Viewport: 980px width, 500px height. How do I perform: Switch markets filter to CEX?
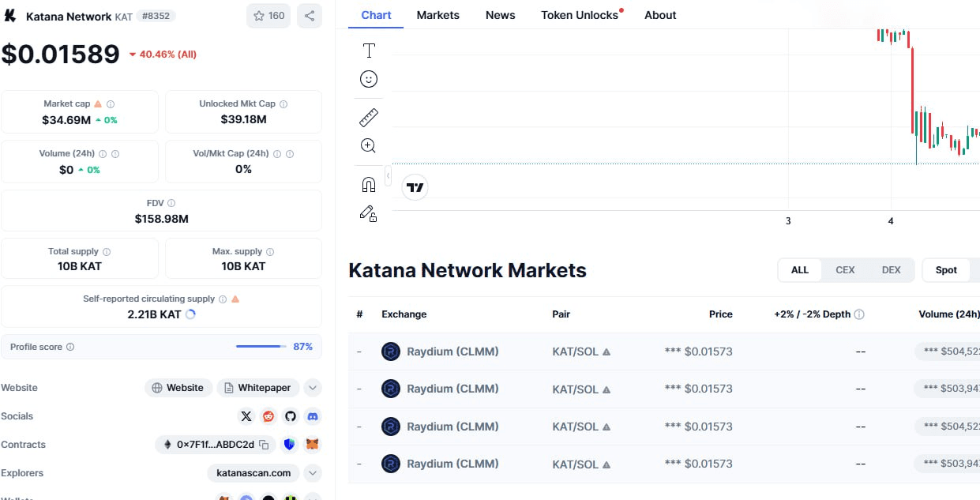(x=845, y=269)
